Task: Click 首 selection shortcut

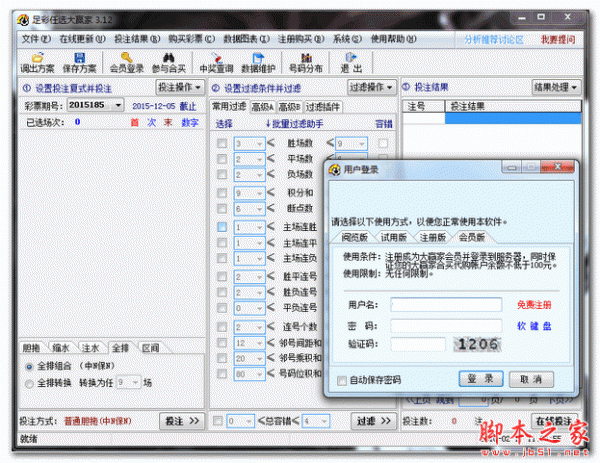Action: coord(134,122)
